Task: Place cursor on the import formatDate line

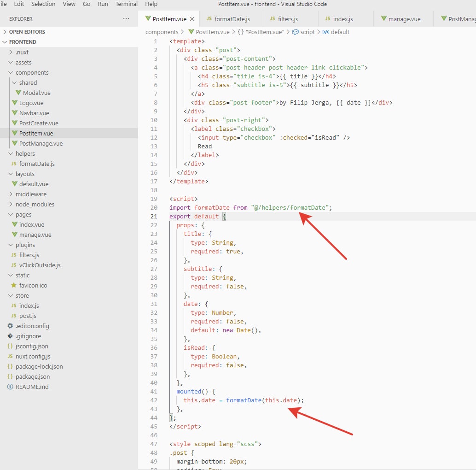Action: (x=251, y=207)
